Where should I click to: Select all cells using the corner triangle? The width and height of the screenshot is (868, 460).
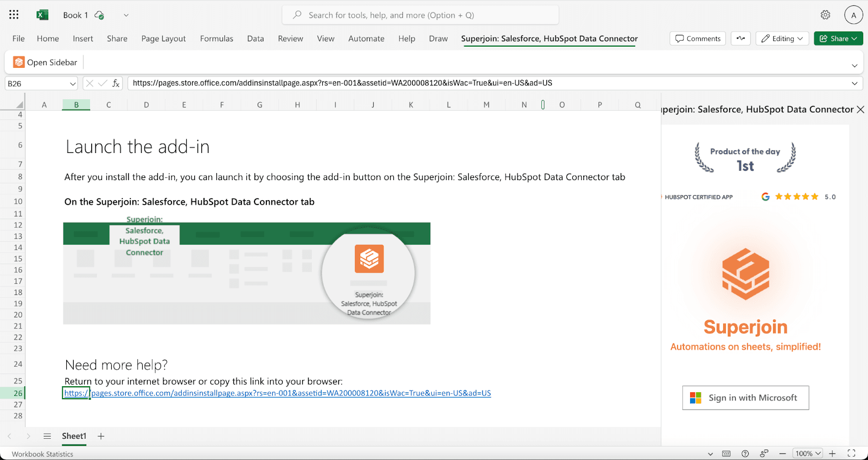click(x=20, y=105)
